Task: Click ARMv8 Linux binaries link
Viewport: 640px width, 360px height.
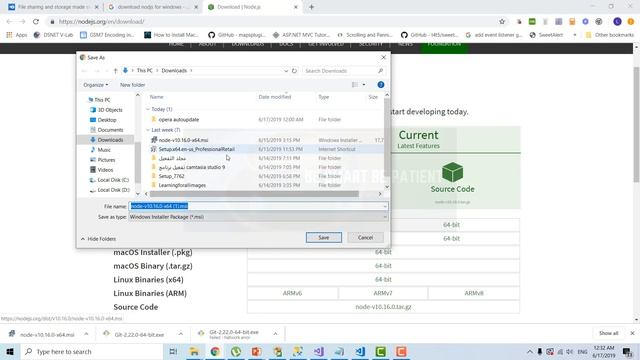Action: [x=474, y=293]
